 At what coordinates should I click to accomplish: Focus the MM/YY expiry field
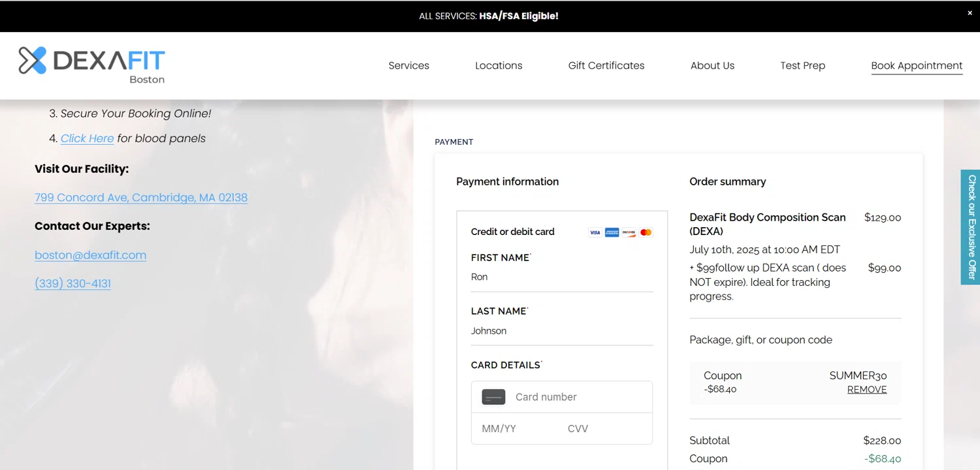click(516, 429)
